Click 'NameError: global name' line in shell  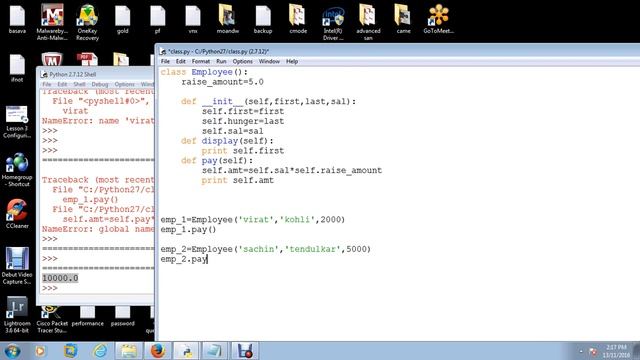click(98, 229)
